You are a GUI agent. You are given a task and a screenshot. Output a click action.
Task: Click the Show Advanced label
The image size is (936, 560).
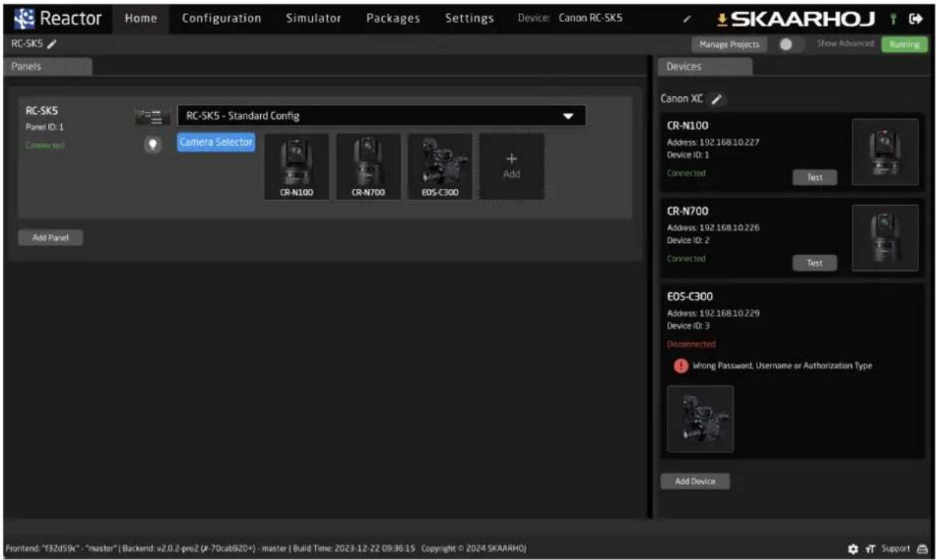(844, 44)
